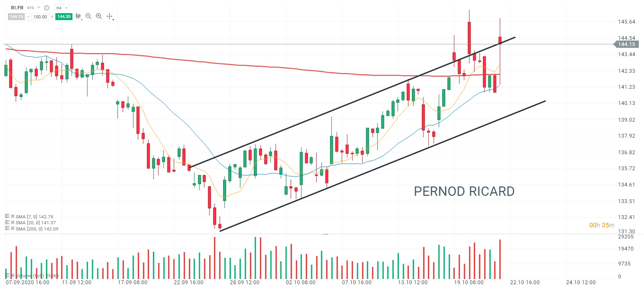Remove the Volume (tick) indicator
Image resolution: width=644 pixels, height=288 pixels.
[12, 276]
